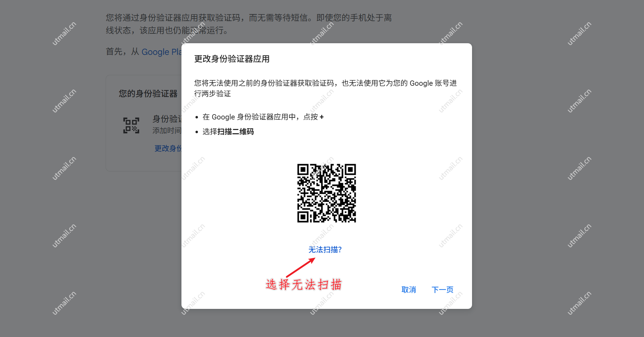644x337 pixels.
Task: Click the paragraph starting 您将无法使用之前的身份验证器
Action: (325, 88)
